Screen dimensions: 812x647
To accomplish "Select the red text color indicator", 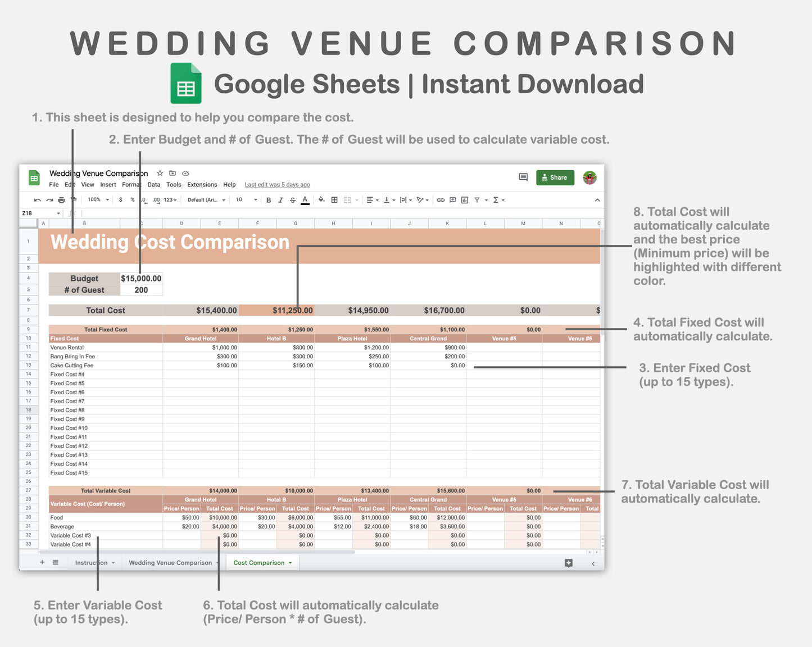I will (305, 200).
